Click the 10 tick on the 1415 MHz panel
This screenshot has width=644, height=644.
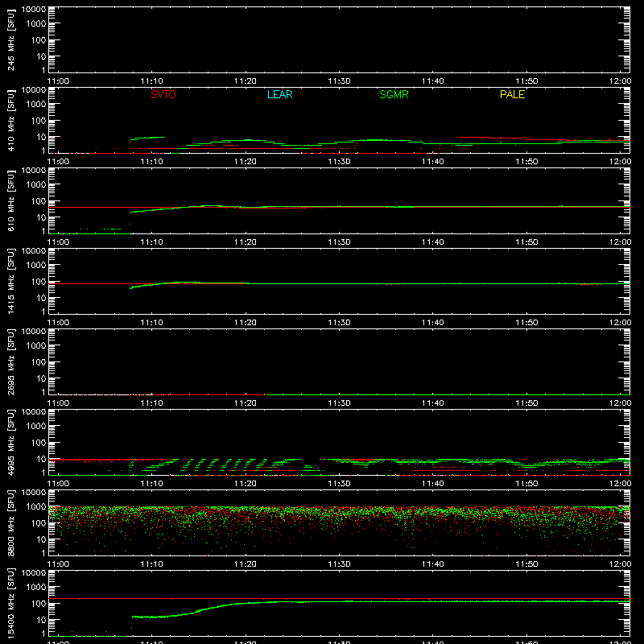click(41, 298)
